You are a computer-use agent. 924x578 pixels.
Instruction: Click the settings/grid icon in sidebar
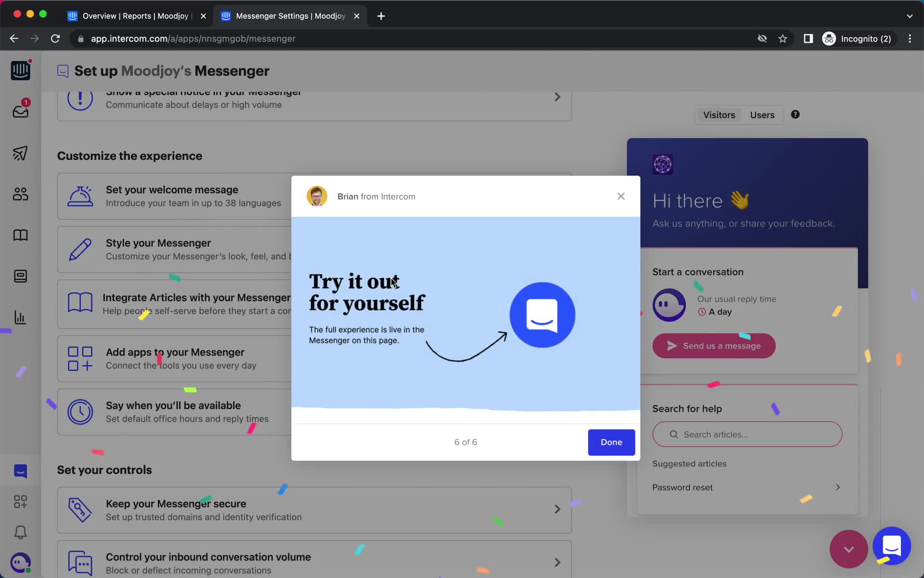[x=21, y=501]
